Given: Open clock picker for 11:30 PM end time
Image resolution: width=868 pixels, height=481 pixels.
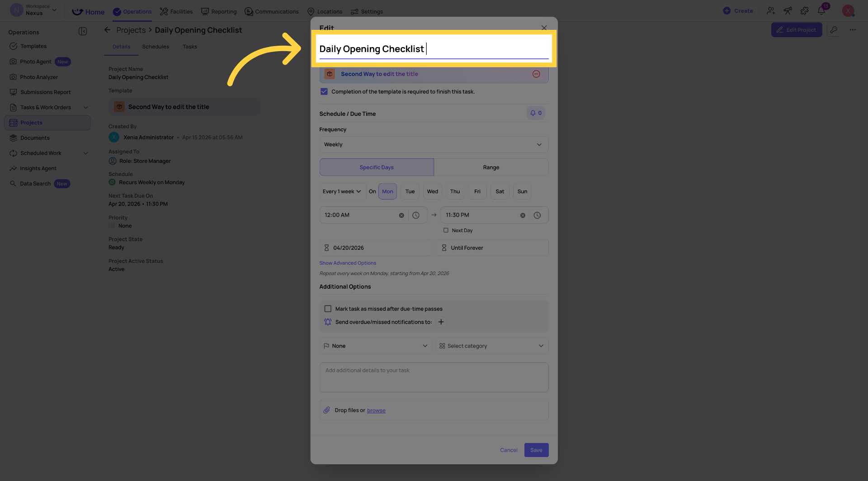Looking at the screenshot, I should [x=537, y=215].
